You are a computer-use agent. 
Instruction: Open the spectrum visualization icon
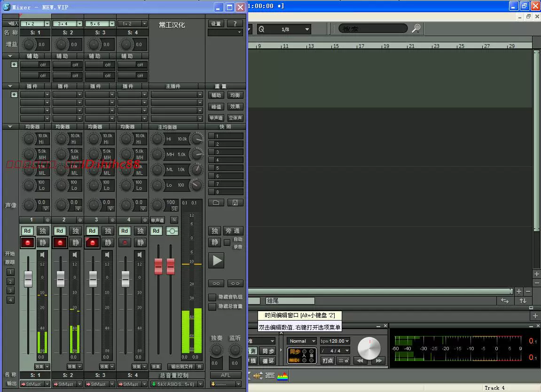pos(282,376)
